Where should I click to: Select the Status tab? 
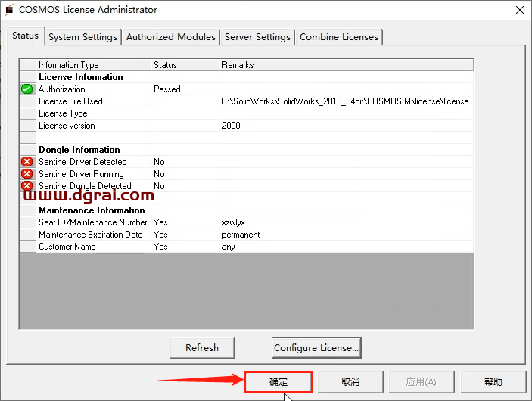point(25,36)
